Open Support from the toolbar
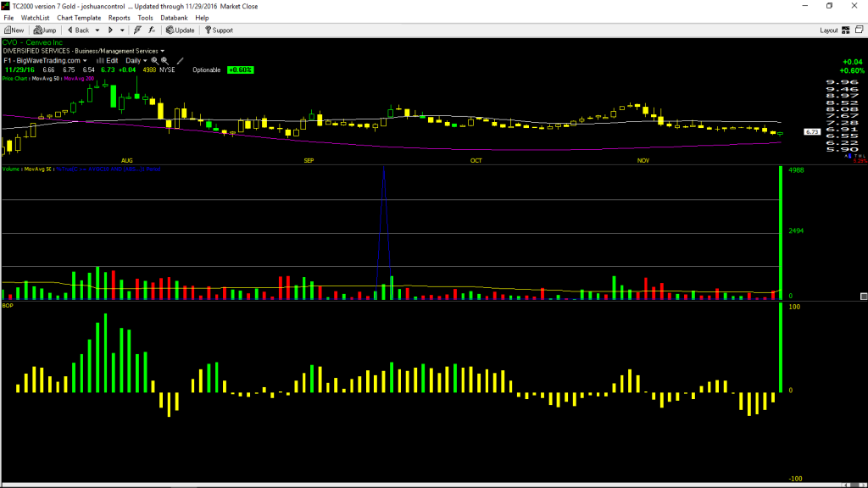 tap(220, 30)
